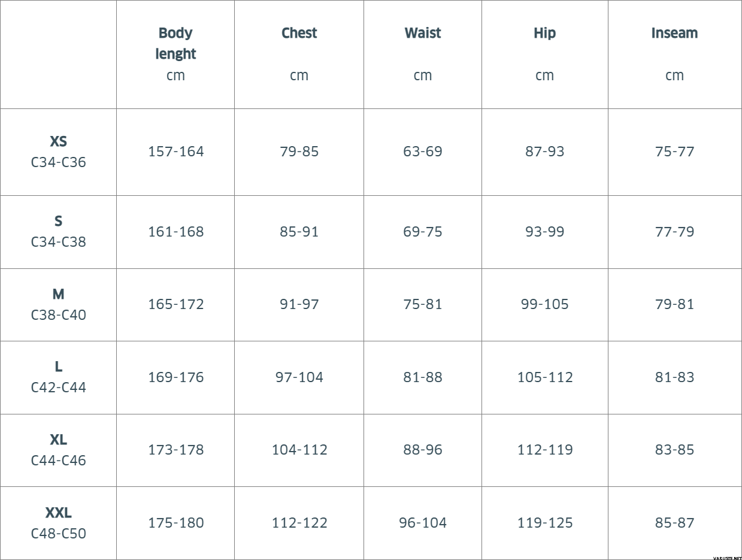Image resolution: width=742 pixels, height=560 pixels.
Task: Click the 75-81 waist cell
Action: click(x=422, y=304)
